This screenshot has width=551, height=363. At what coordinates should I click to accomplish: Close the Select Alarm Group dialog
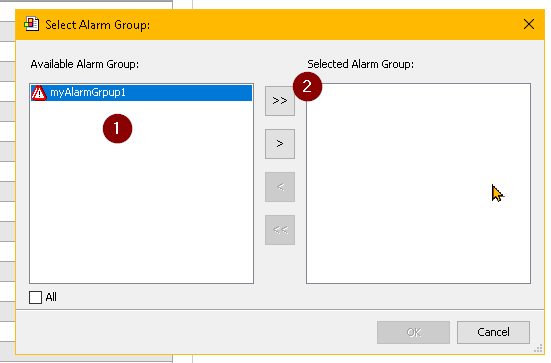tap(529, 25)
